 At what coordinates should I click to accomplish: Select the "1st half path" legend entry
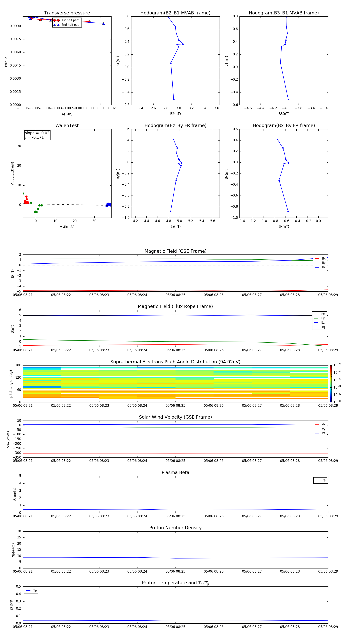click(67, 20)
